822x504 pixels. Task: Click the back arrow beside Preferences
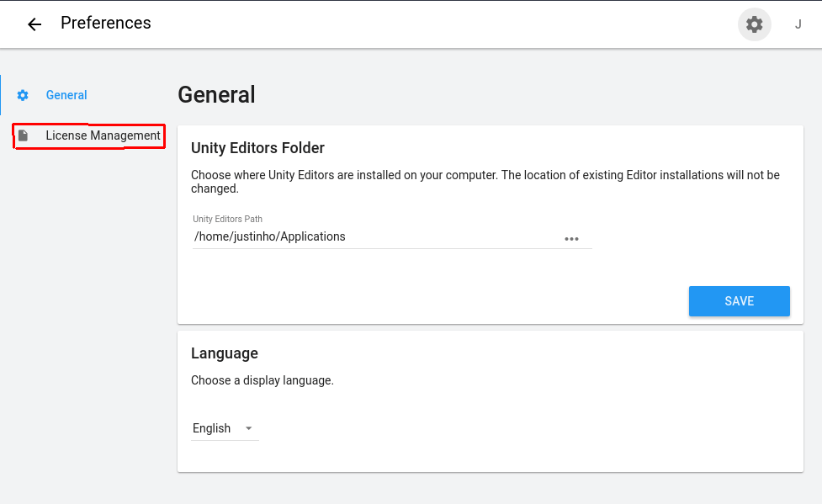(34, 24)
